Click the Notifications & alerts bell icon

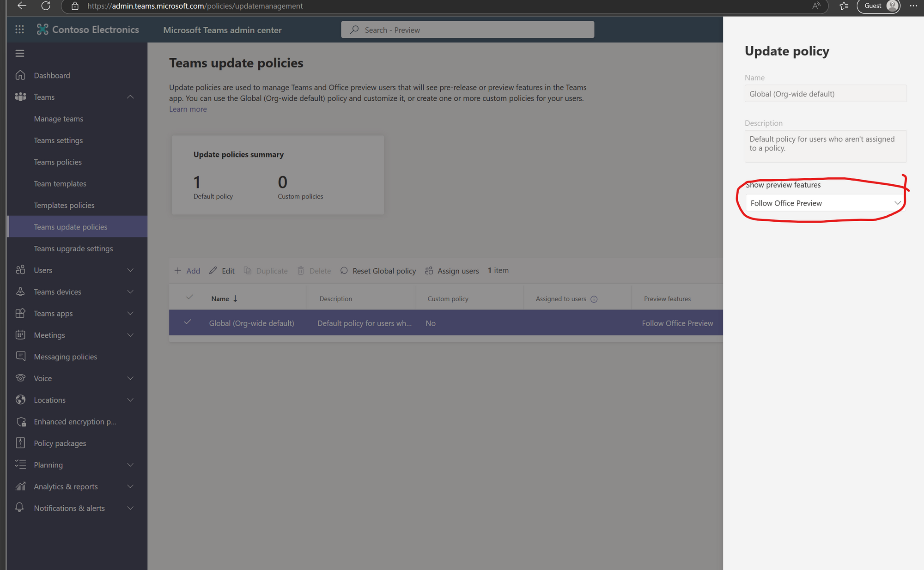click(x=20, y=508)
